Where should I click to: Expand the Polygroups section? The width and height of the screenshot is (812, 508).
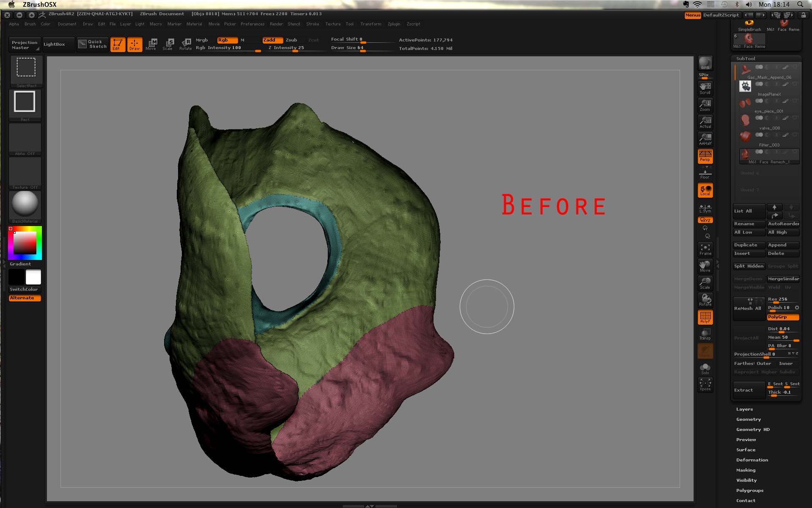749,490
